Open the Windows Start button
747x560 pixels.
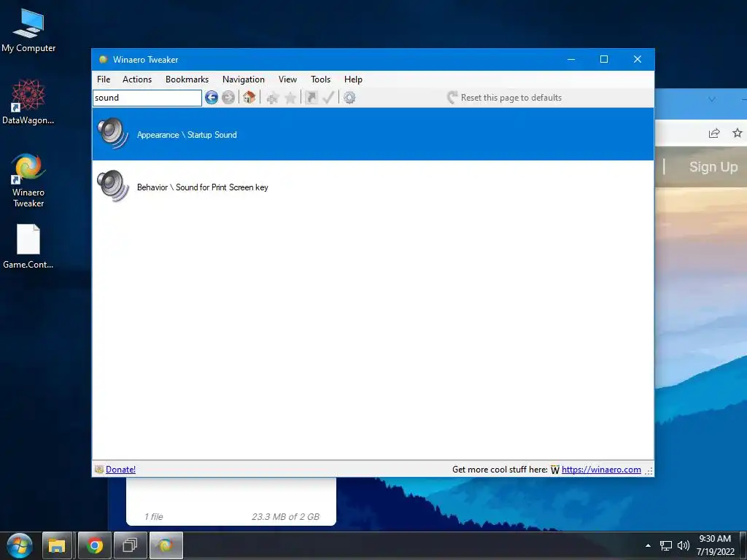(20, 545)
